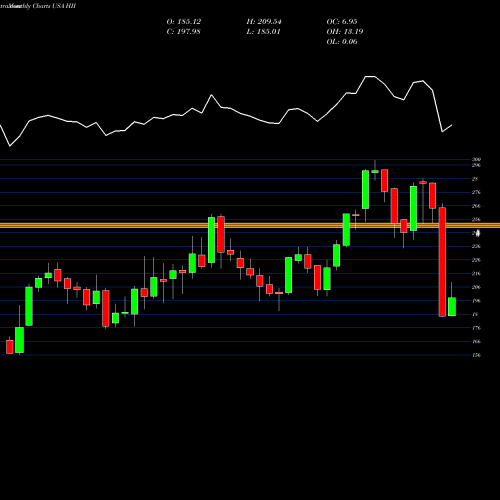Screen dimensions: 500x500
Task: Click the Open value O: 185.12
Action: pos(184,22)
